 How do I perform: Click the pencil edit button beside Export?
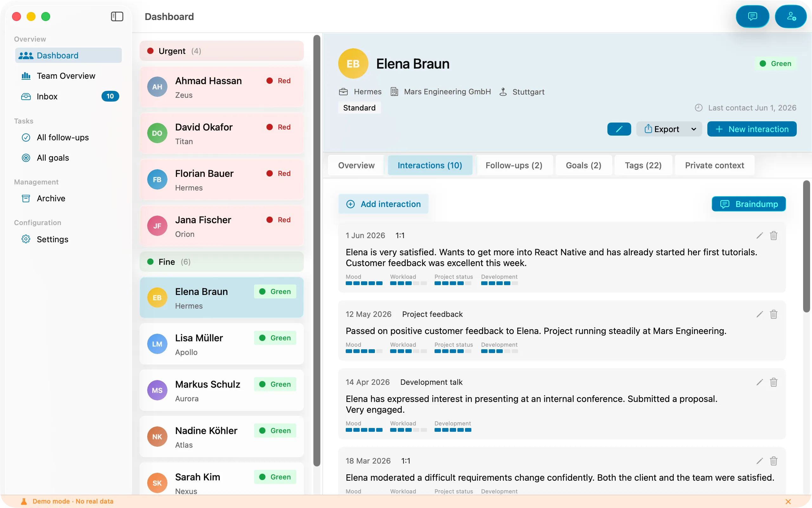tap(619, 129)
